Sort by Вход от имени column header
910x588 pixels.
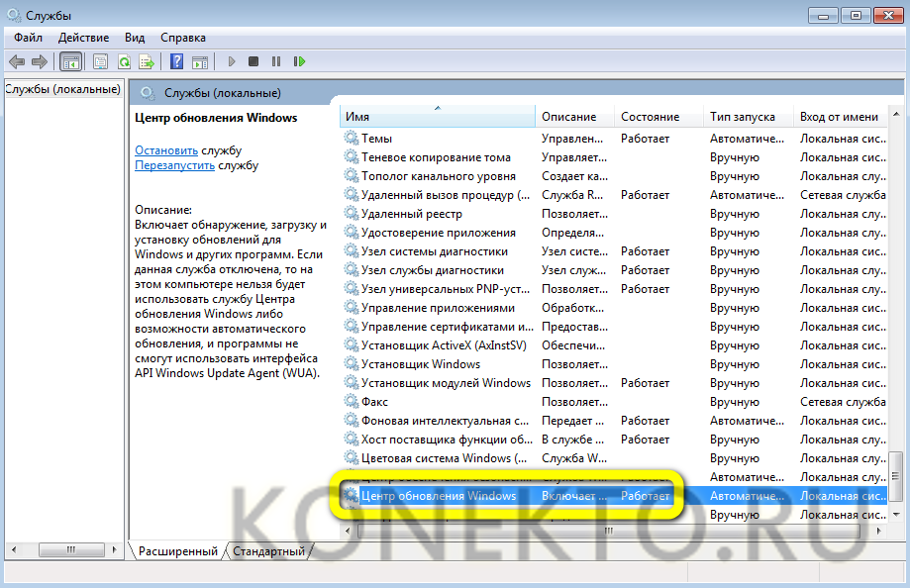tap(840, 117)
